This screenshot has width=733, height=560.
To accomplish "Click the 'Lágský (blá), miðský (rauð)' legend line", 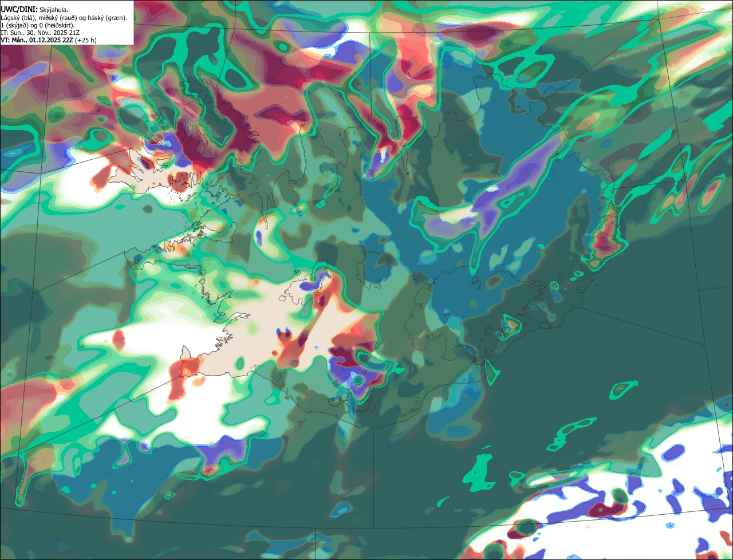I will tap(64, 17).
